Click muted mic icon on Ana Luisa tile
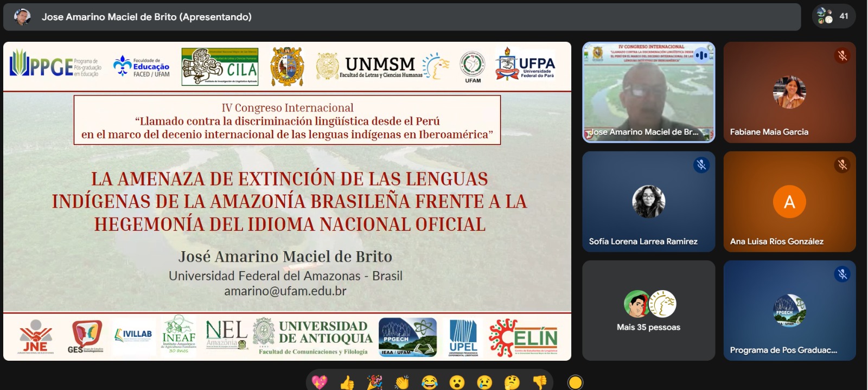The width and height of the screenshot is (868, 390). [842, 164]
